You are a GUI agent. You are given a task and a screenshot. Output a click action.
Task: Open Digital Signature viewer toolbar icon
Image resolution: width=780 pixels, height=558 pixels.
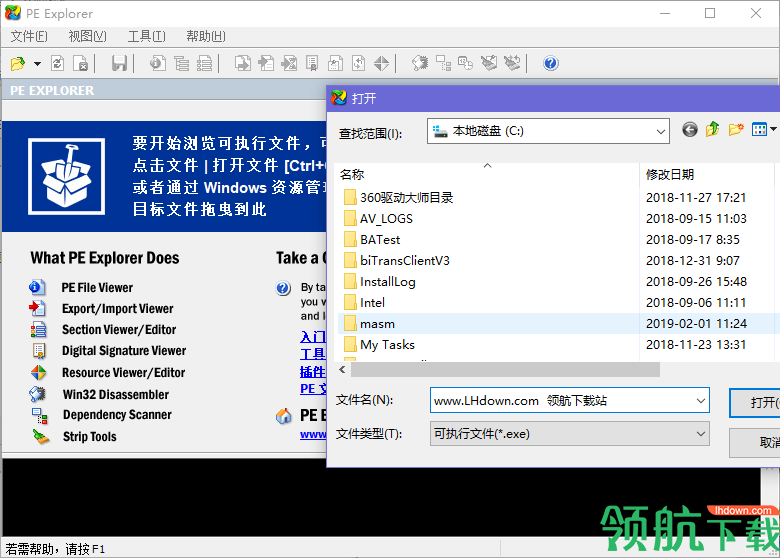pyautogui.click(x=312, y=63)
